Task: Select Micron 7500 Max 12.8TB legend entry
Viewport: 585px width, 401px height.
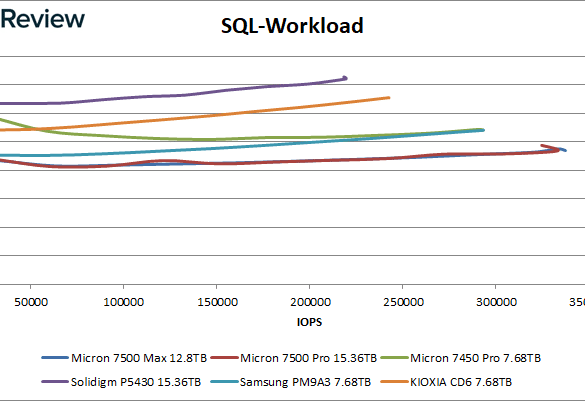Action: [x=124, y=358]
